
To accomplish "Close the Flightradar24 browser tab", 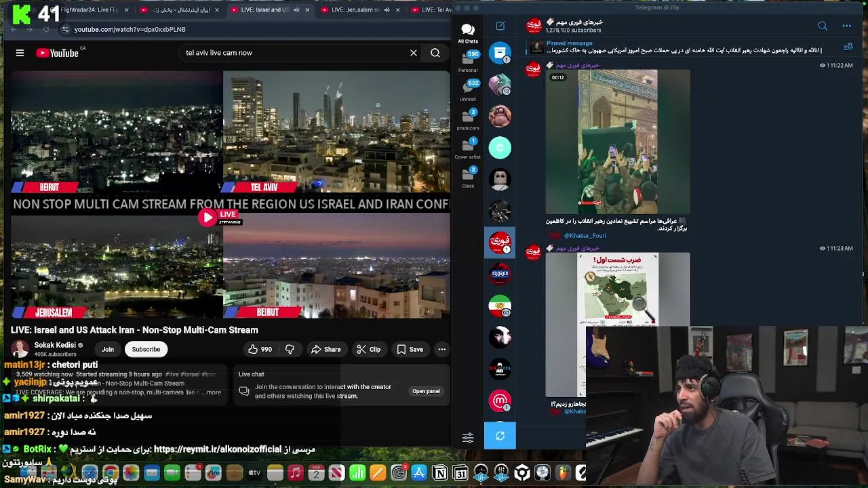I will pos(127,10).
